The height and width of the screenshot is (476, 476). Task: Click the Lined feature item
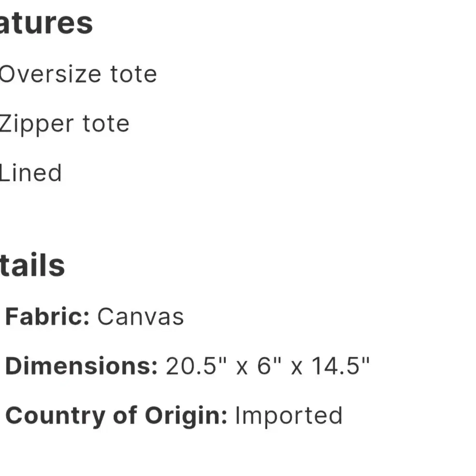pos(30,173)
